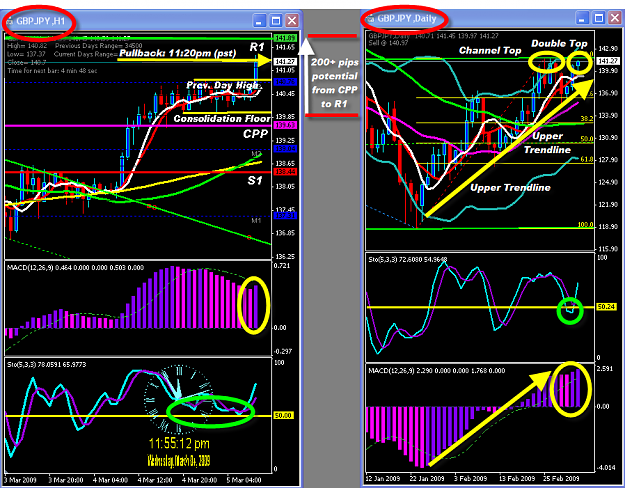The width and height of the screenshot is (625, 488).
Task: Click the '3 Mar 2009' time axis label
Action: (20, 480)
